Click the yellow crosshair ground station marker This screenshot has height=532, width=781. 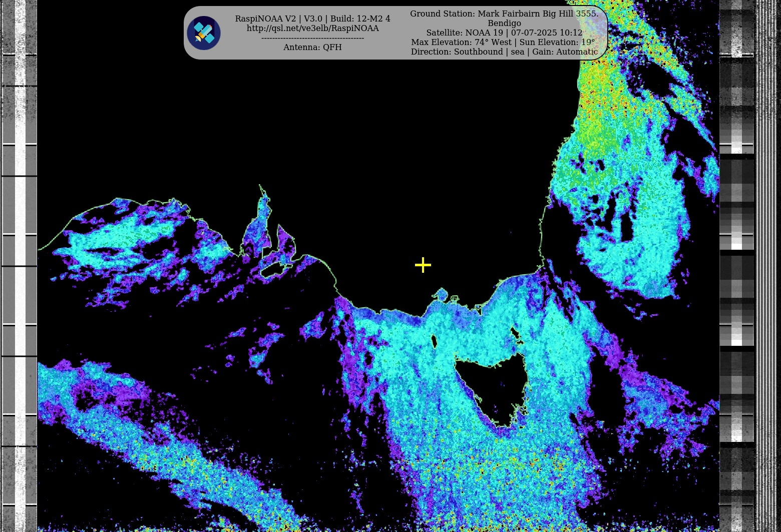coord(423,265)
